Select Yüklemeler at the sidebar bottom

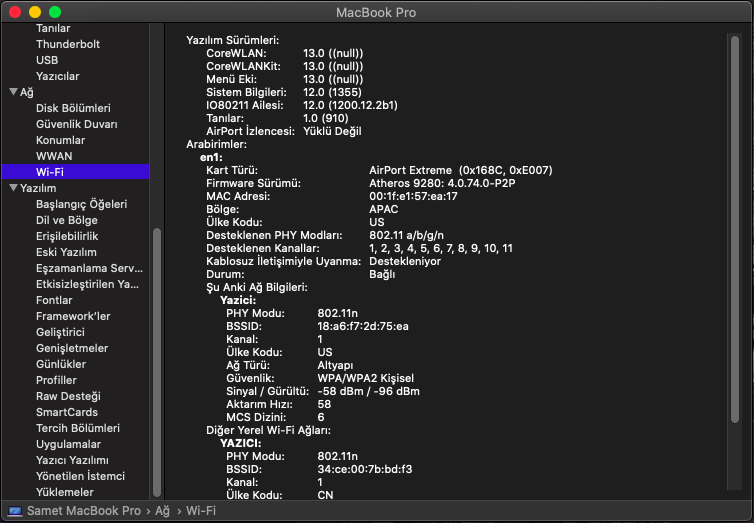(64, 492)
